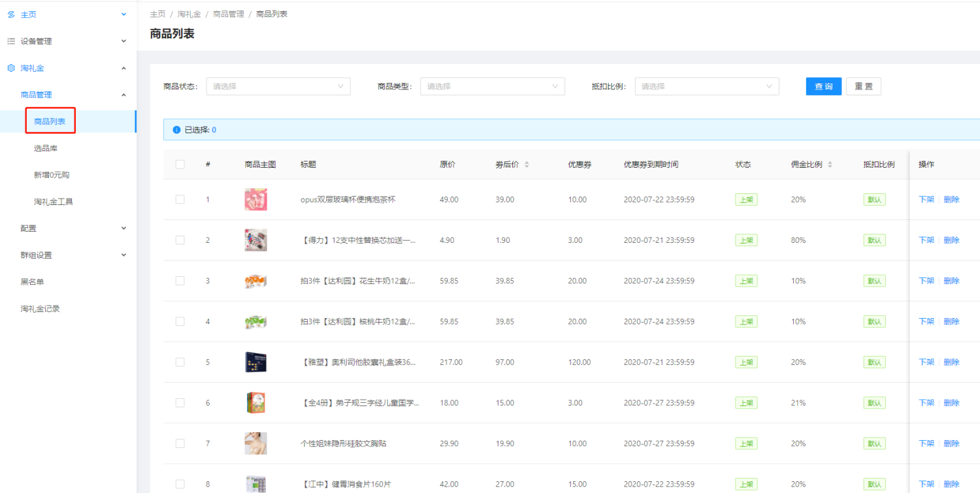Open 淘礼金工具 in the sidebar
Screen dimensions: 980x493
[54, 202]
